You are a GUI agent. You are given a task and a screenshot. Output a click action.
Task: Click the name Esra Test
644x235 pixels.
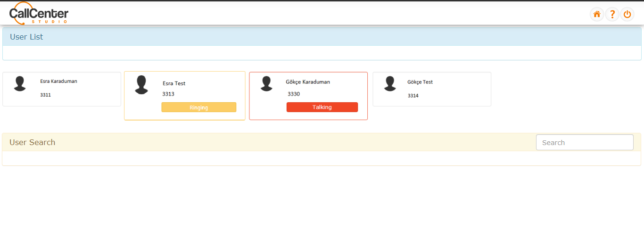pyautogui.click(x=174, y=83)
